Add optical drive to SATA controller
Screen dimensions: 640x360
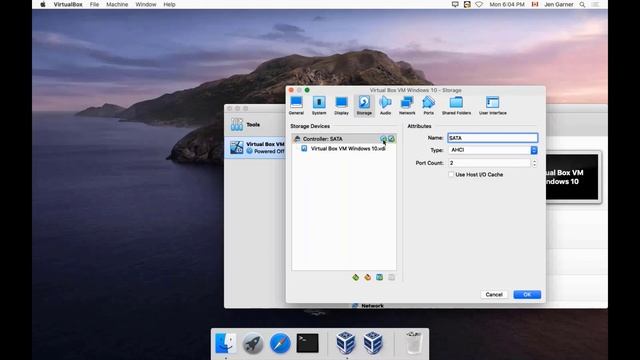tap(383, 139)
